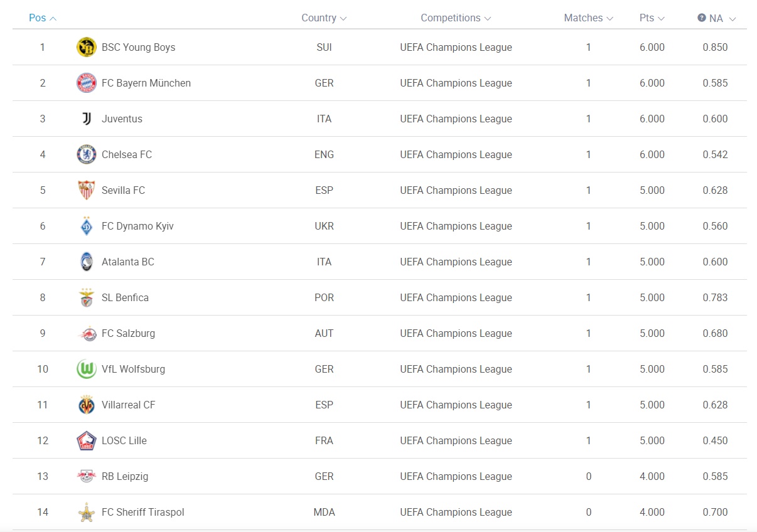
Task: Click the LOSC Lille crest
Action: point(86,440)
